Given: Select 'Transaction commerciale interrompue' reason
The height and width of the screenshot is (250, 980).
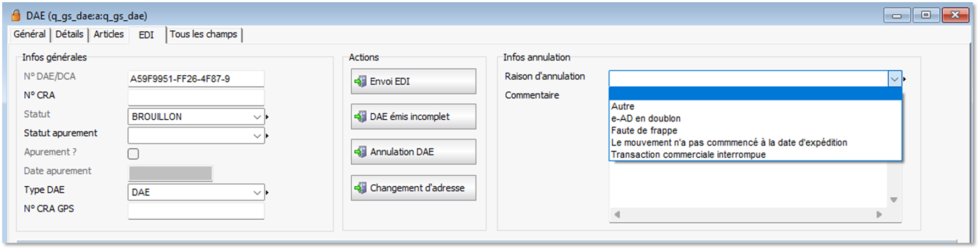Looking at the screenshot, I should click(x=688, y=155).
